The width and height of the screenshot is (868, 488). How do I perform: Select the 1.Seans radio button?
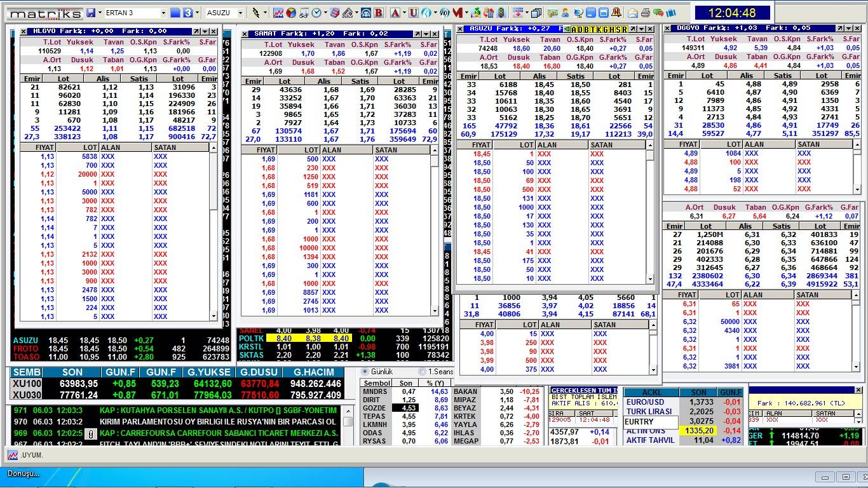(x=423, y=372)
